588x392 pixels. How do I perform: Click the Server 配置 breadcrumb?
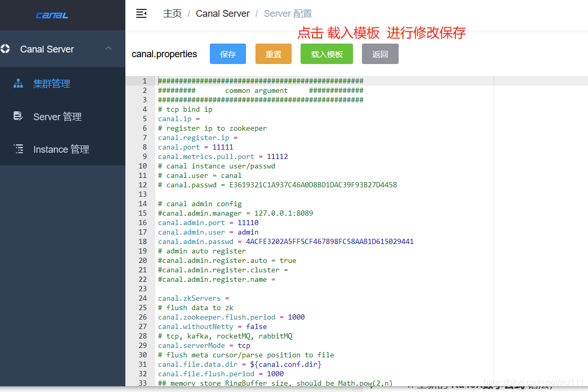(287, 14)
